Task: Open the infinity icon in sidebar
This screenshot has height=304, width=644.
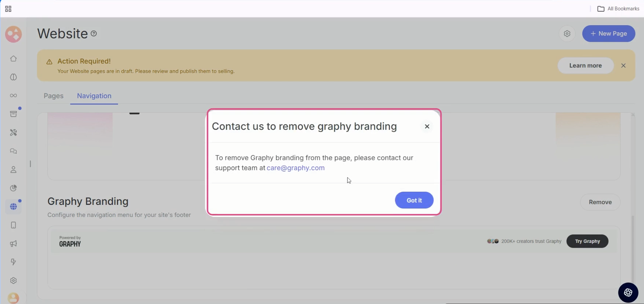Action: click(14, 95)
